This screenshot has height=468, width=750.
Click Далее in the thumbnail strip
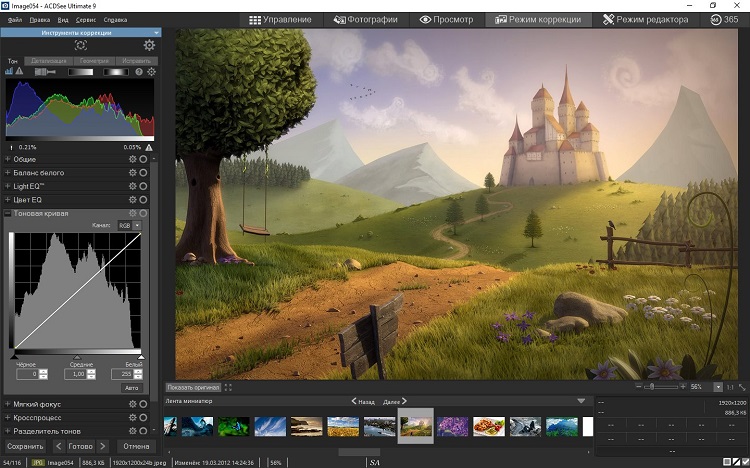point(395,401)
